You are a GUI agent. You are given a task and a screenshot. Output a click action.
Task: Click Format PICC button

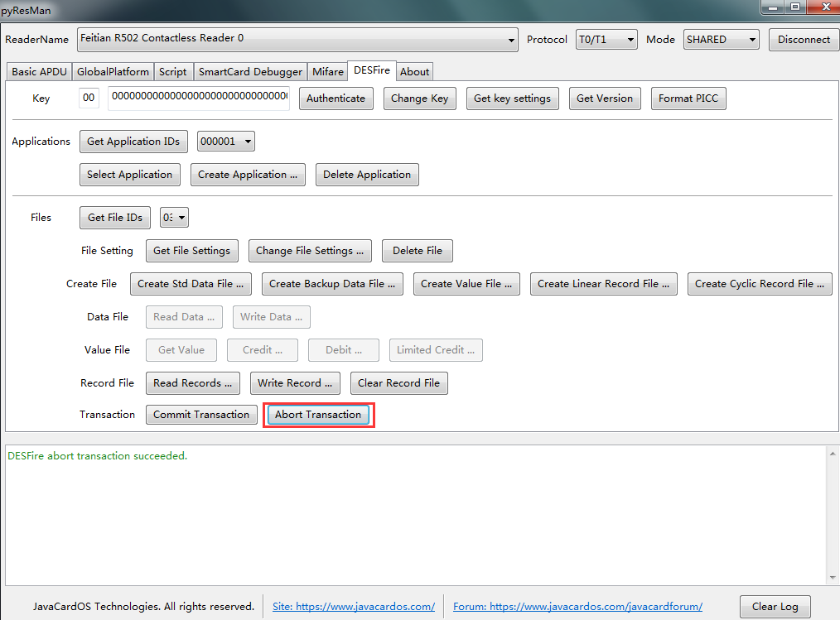pos(688,99)
